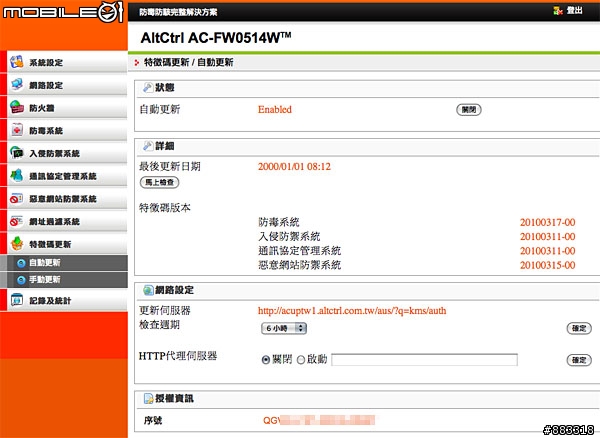Click the Signature Update (特徵碼更新) sidebar icon

point(17,244)
